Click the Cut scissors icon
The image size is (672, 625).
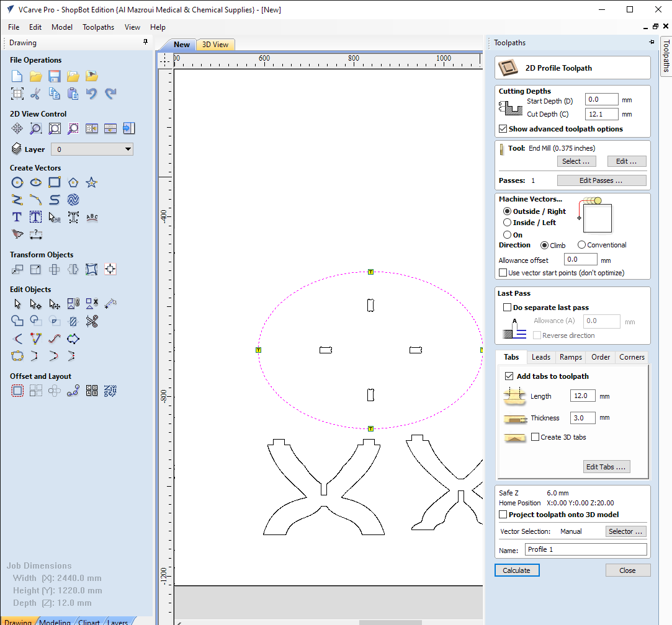click(35, 94)
